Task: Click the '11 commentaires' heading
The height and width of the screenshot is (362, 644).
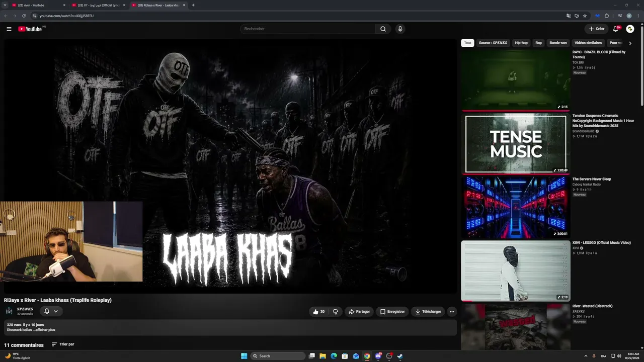Action: coord(24,345)
